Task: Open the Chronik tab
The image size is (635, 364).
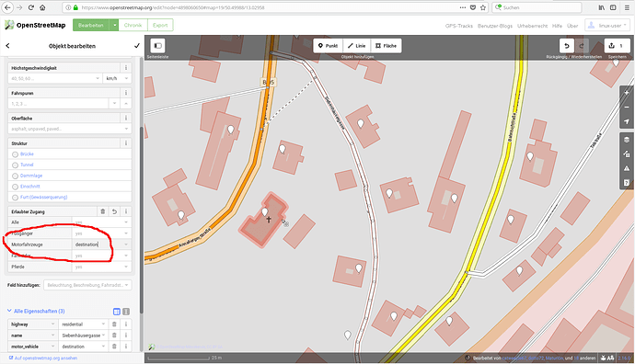Action: (133, 25)
